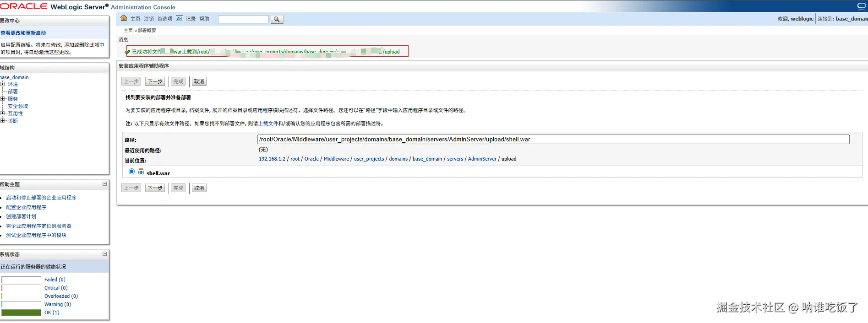Open 安全领域 in the domain tree
This screenshot has width=868, height=323.
point(18,106)
